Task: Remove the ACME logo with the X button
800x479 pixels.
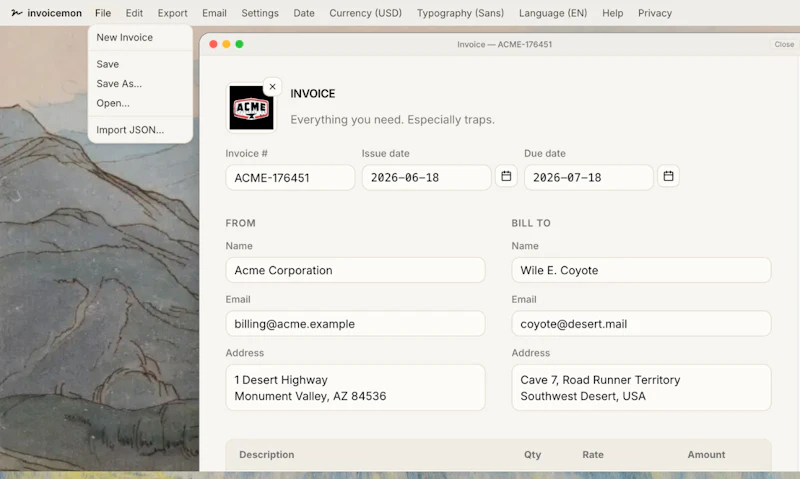Action: click(x=272, y=87)
